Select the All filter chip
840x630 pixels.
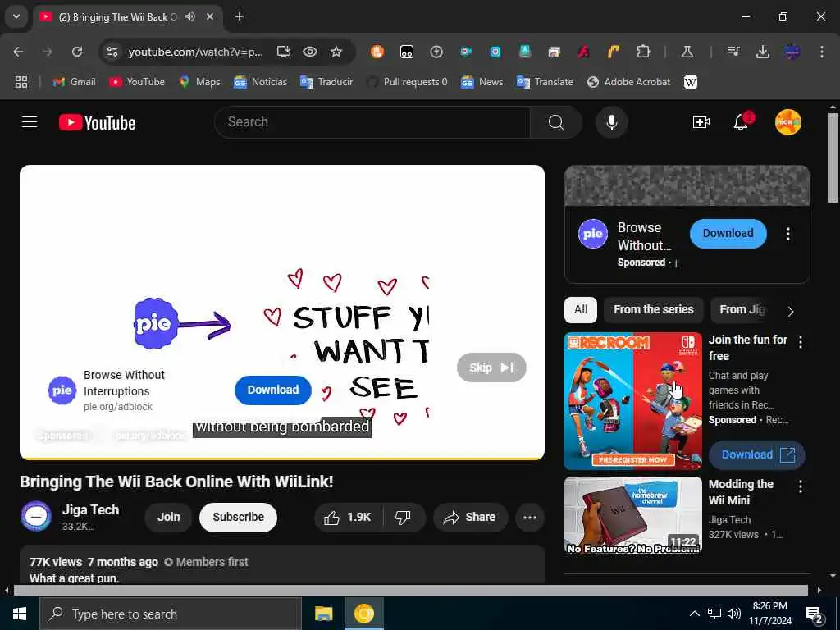581,309
